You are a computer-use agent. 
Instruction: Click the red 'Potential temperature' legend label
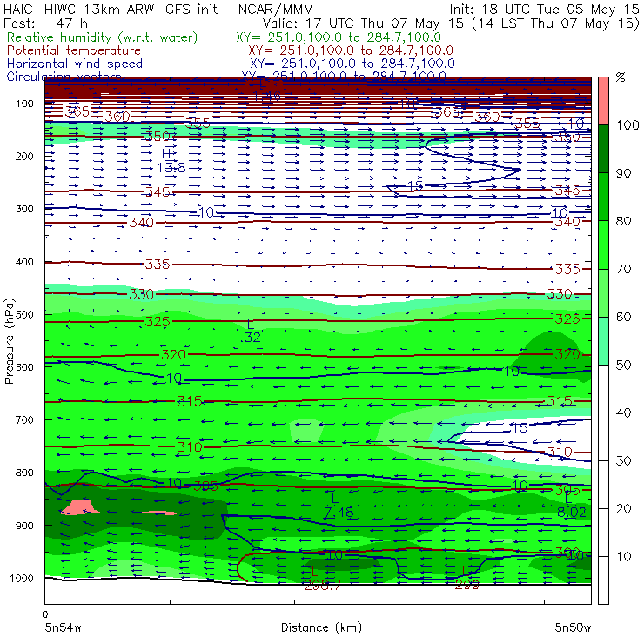tap(74, 50)
